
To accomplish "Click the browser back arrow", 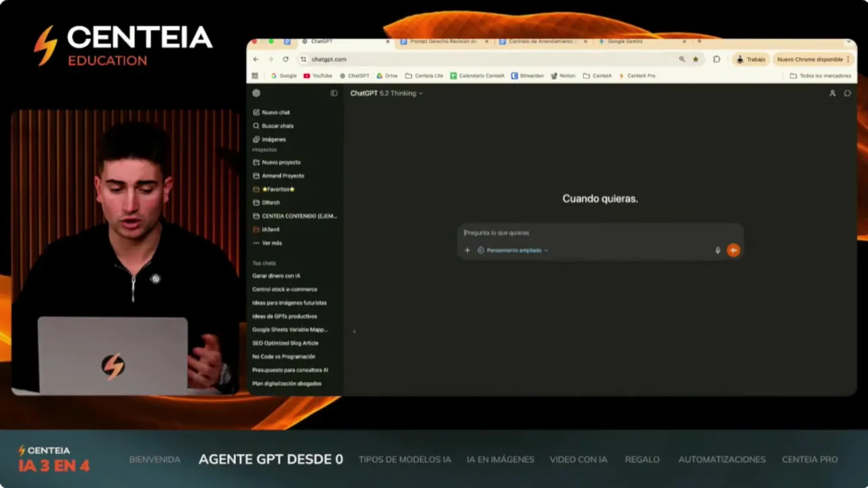I will click(256, 60).
